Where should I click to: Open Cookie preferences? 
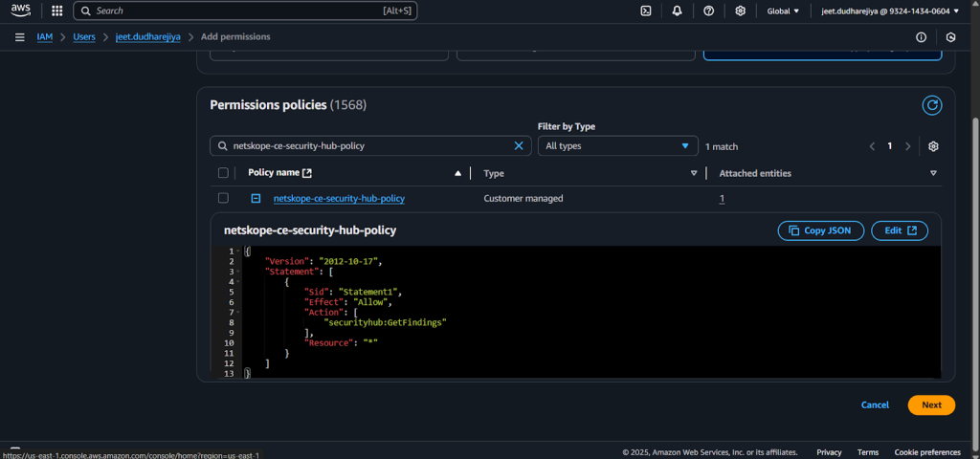926,452
